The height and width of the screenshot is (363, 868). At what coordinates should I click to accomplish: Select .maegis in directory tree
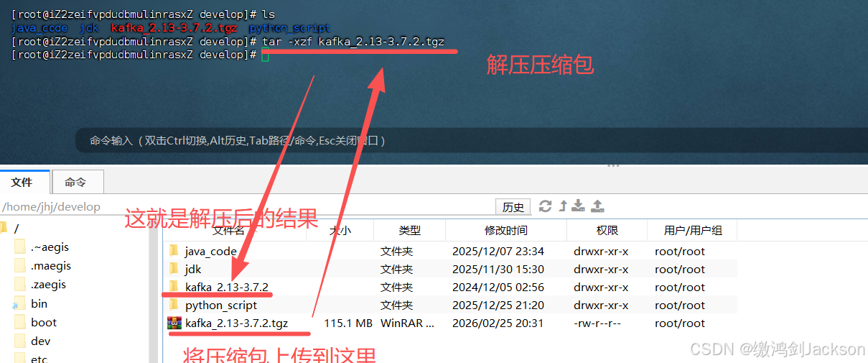click(51, 265)
